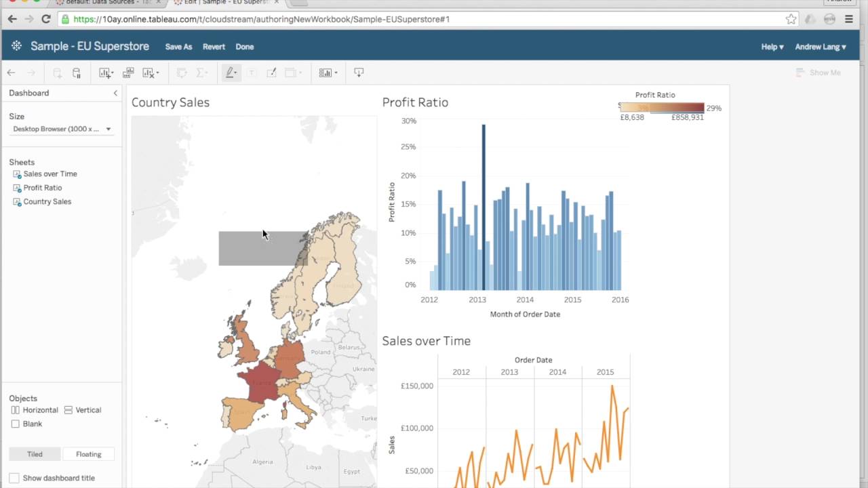Duplicate the sheet via the toolbar icon
This screenshot has width=868, height=488.
tap(128, 73)
